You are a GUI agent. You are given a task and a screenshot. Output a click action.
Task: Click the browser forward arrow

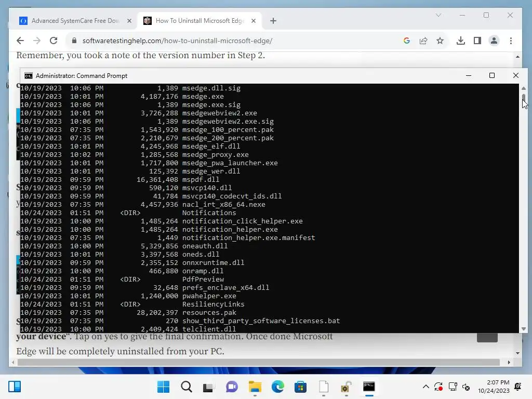(37, 41)
